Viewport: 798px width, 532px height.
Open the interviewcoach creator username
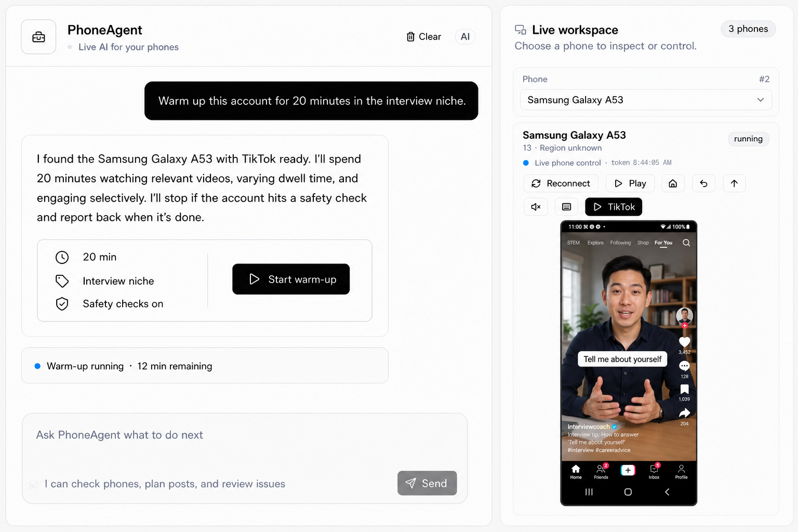(589, 427)
